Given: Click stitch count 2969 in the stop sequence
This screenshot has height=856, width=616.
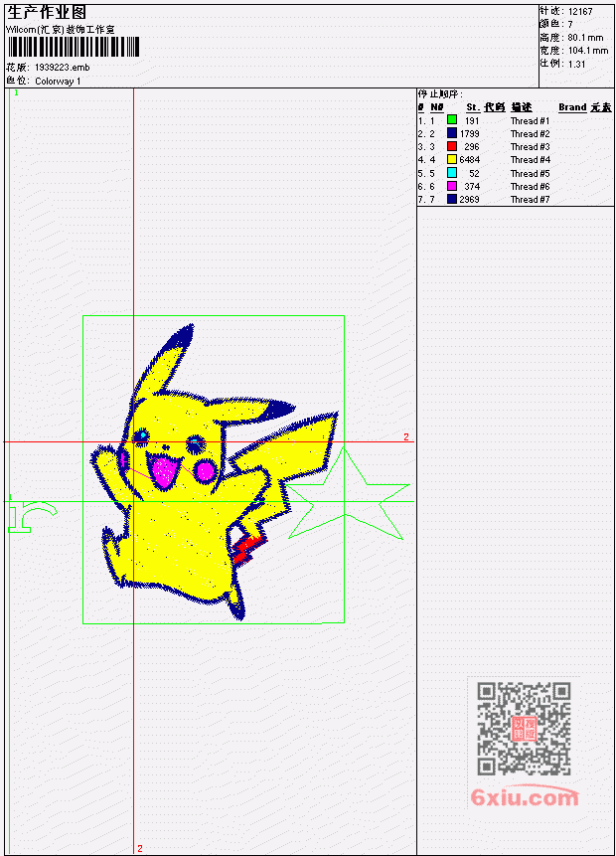Looking at the screenshot, I should click(469, 200).
